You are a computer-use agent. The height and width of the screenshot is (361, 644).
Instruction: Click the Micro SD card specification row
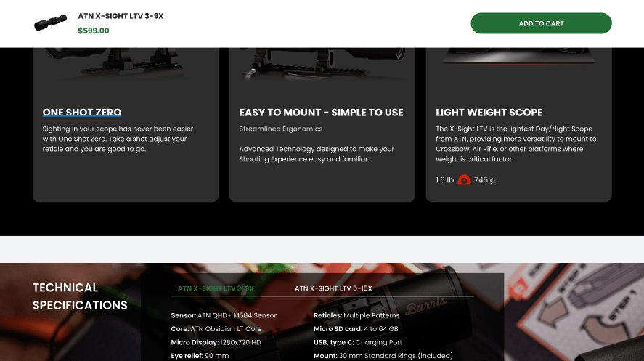(356, 329)
